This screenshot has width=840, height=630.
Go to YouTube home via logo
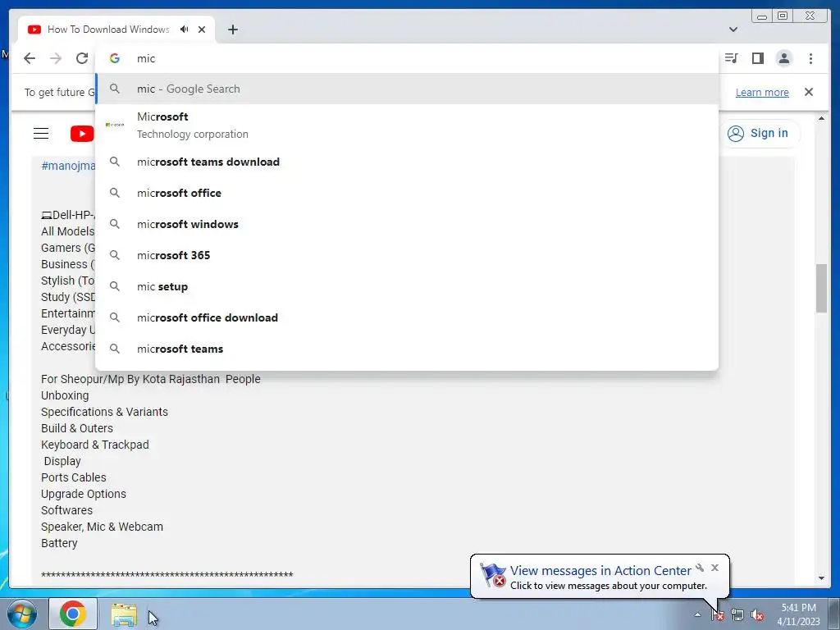pos(82,134)
